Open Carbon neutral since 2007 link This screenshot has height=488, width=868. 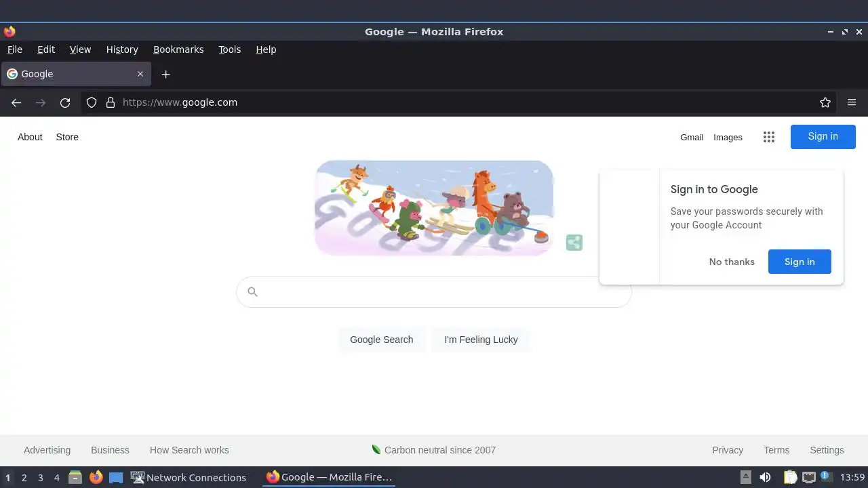pos(434,450)
